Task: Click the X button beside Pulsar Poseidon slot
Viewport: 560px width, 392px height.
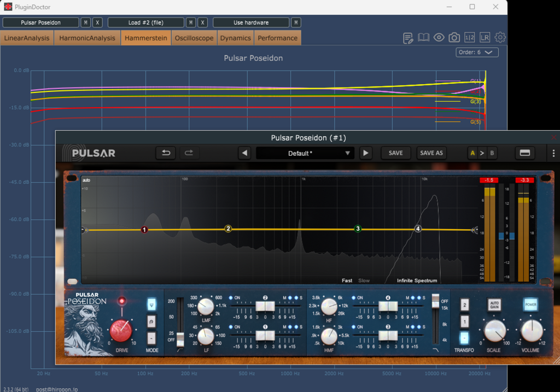Action: [97, 22]
